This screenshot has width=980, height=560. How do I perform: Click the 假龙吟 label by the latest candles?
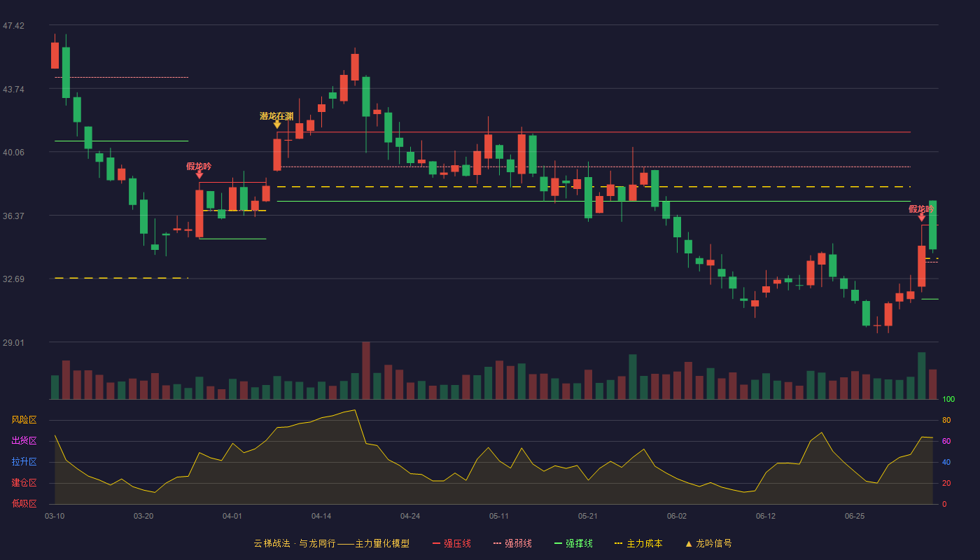click(x=921, y=209)
